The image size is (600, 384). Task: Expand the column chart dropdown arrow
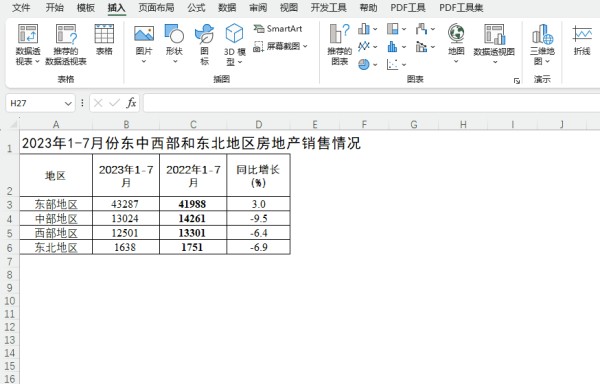pos(375,29)
